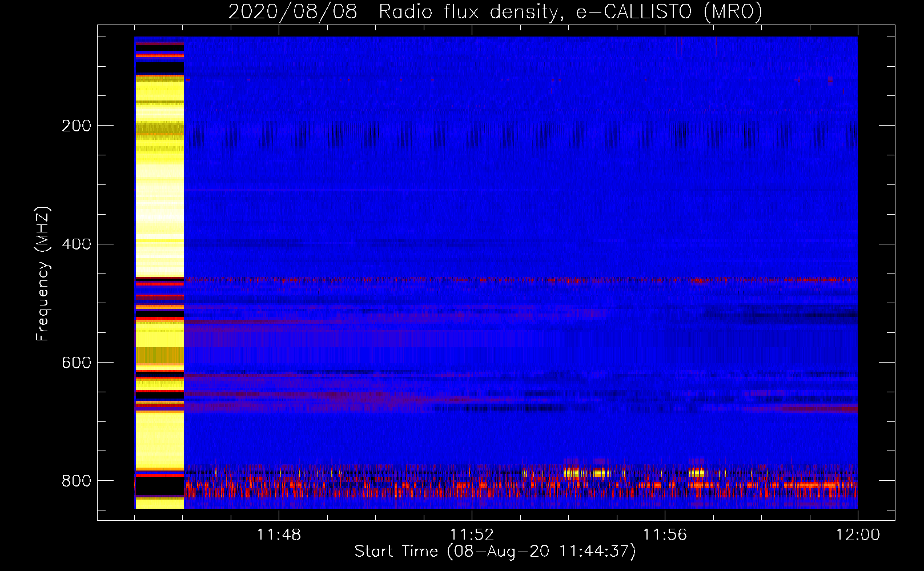Click the 11:52 time axis label
924x571 pixels.
click(x=472, y=535)
